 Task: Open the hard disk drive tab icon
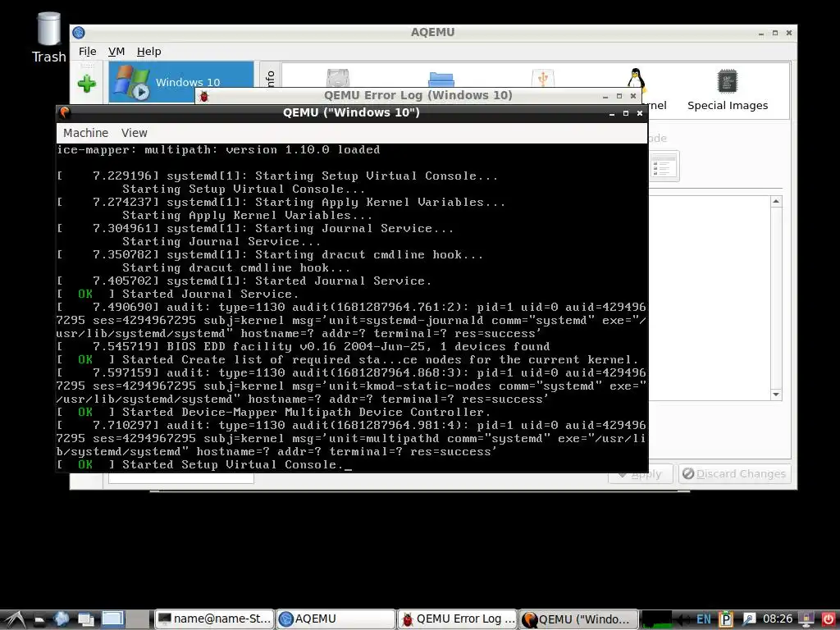coord(337,78)
